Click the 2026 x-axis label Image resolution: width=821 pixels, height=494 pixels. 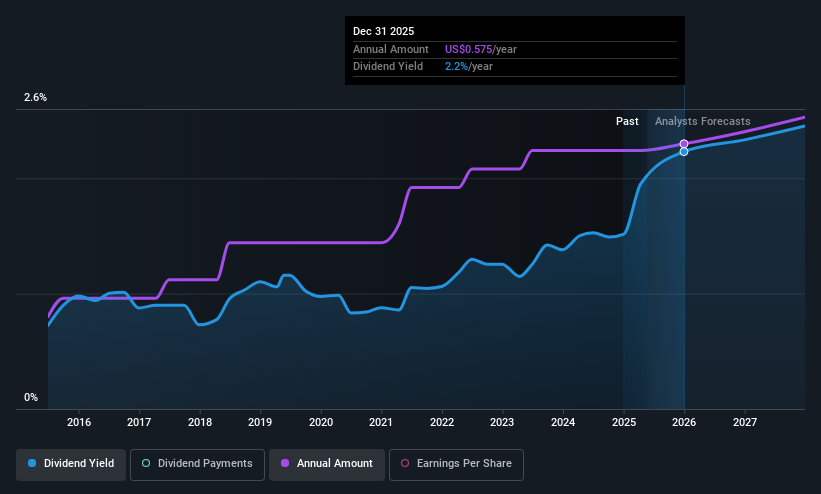coord(684,422)
